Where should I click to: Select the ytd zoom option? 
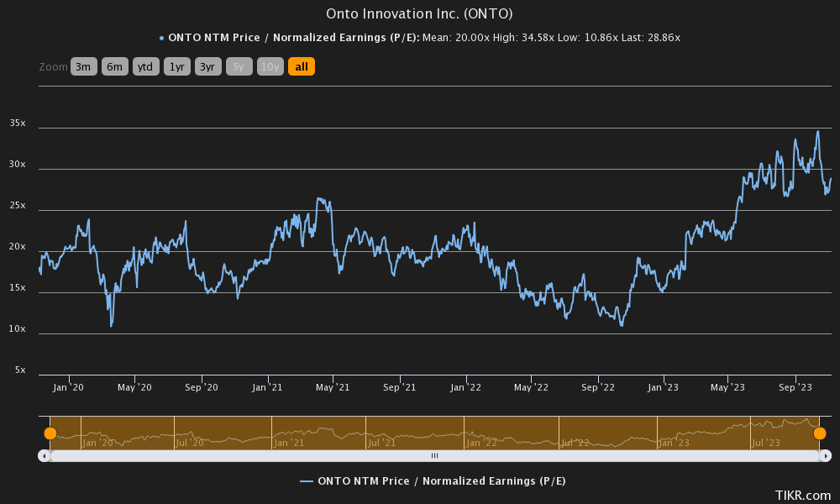pos(145,66)
